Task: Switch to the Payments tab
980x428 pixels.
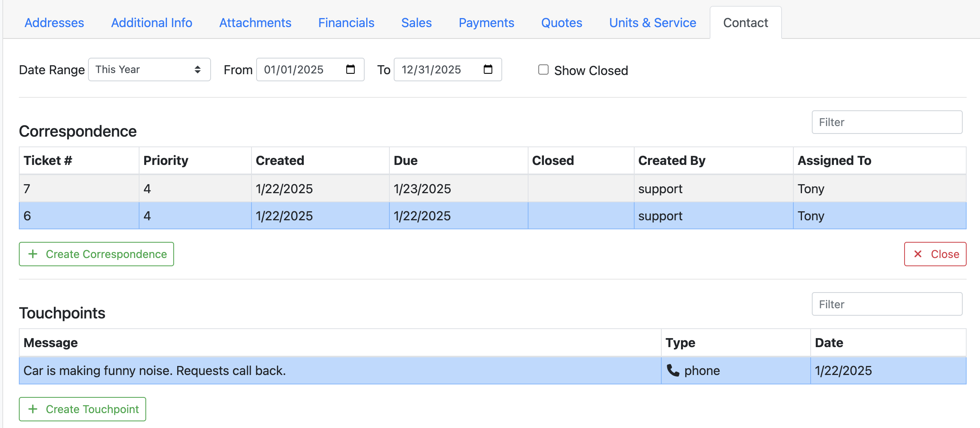Action: click(x=486, y=22)
